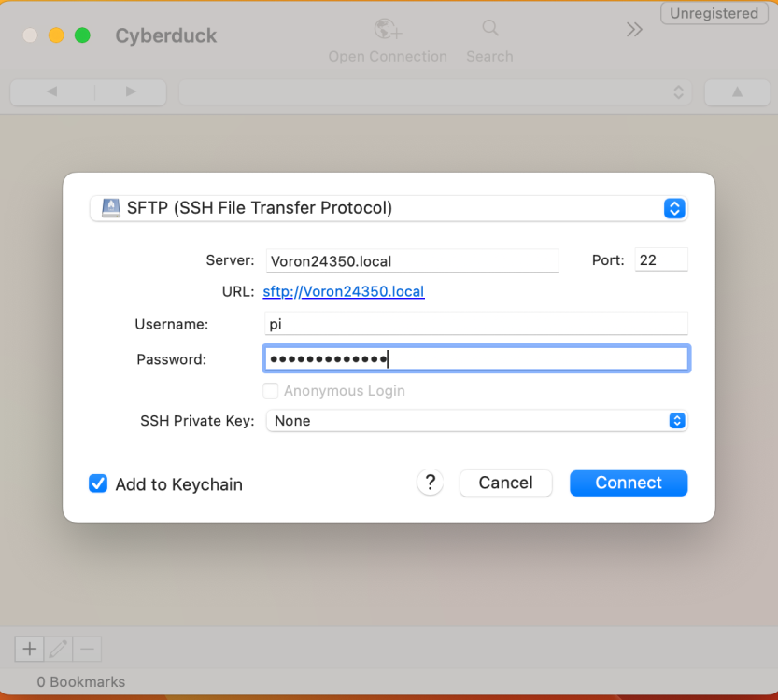The height and width of the screenshot is (700, 778).
Task: Open the SFTP protocol dropdown
Action: [x=389, y=208]
